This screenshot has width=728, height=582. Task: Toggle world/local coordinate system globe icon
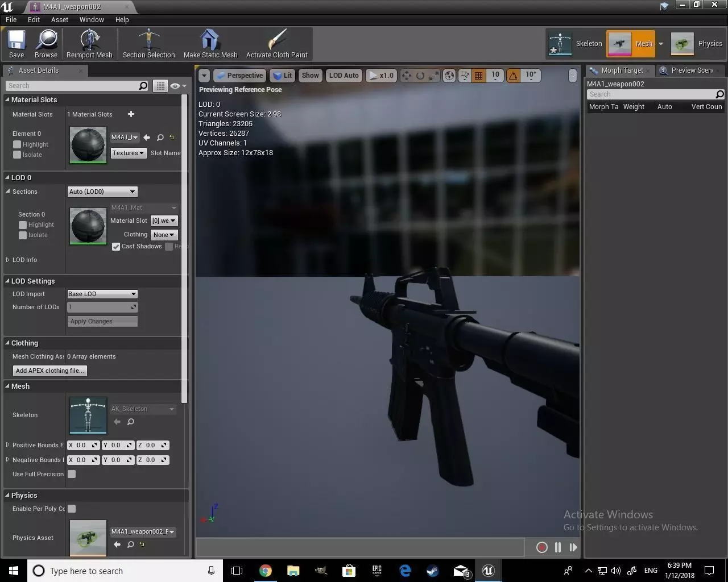pos(449,75)
